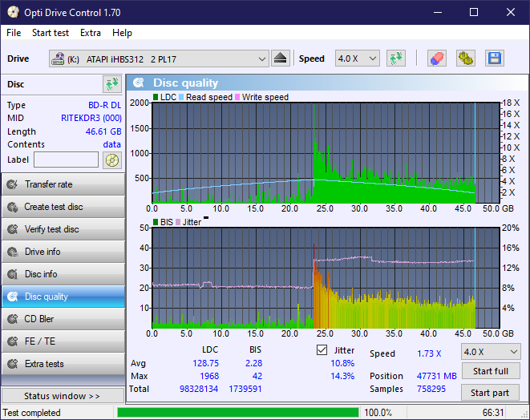Open the File menu
This screenshot has height=420, width=530.
click(14, 33)
